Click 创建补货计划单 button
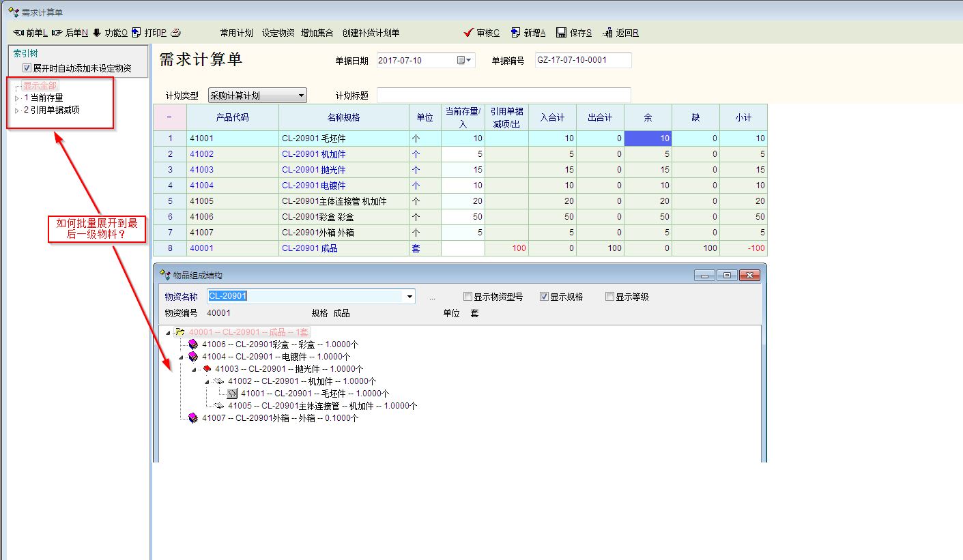 click(371, 33)
